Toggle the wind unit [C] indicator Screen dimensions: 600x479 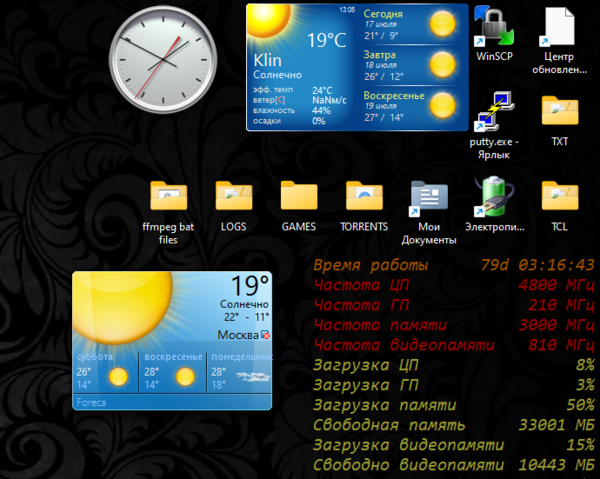[x=280, y=100]
